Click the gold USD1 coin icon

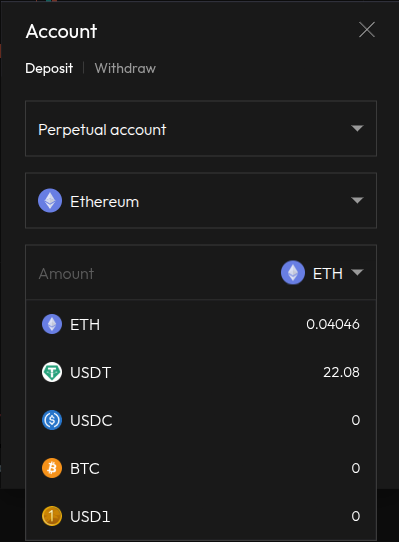(52, 516)
